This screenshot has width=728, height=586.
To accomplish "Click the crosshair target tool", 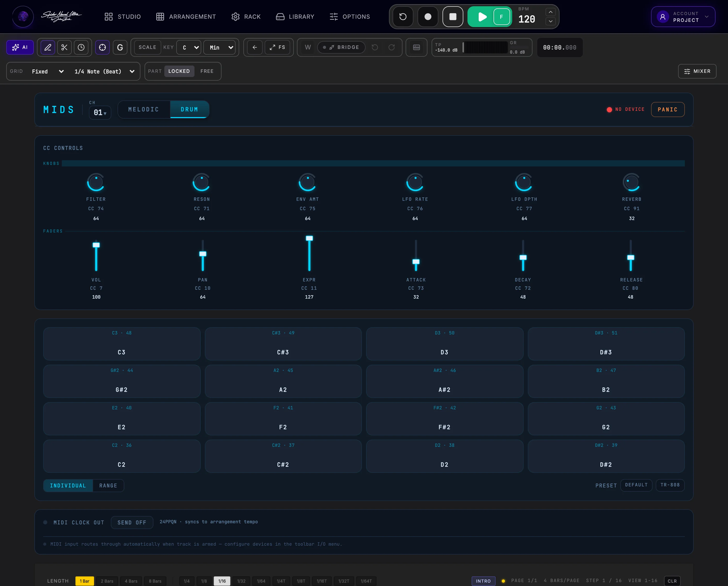I will [102, 47].
